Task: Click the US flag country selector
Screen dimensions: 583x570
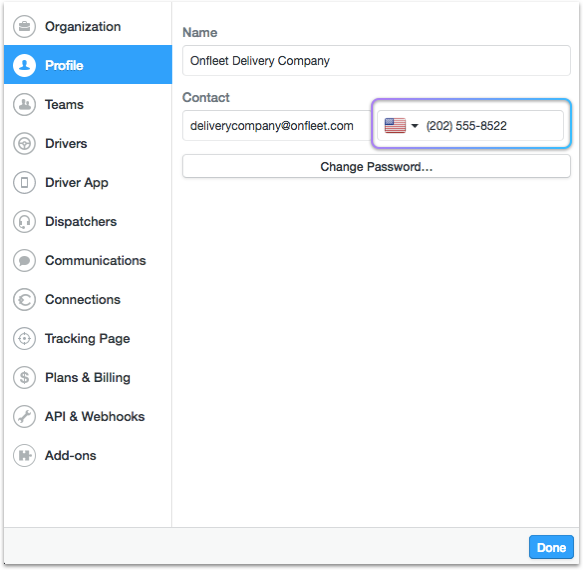Action: (x=395, y=126)
